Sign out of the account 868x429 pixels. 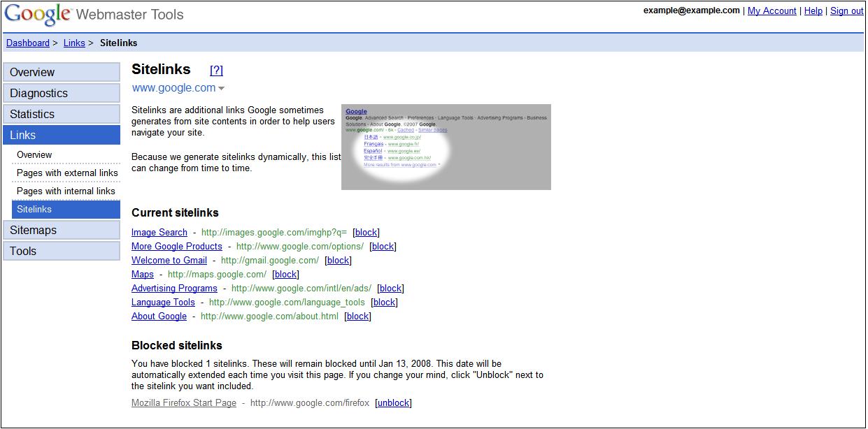point(847,10)
